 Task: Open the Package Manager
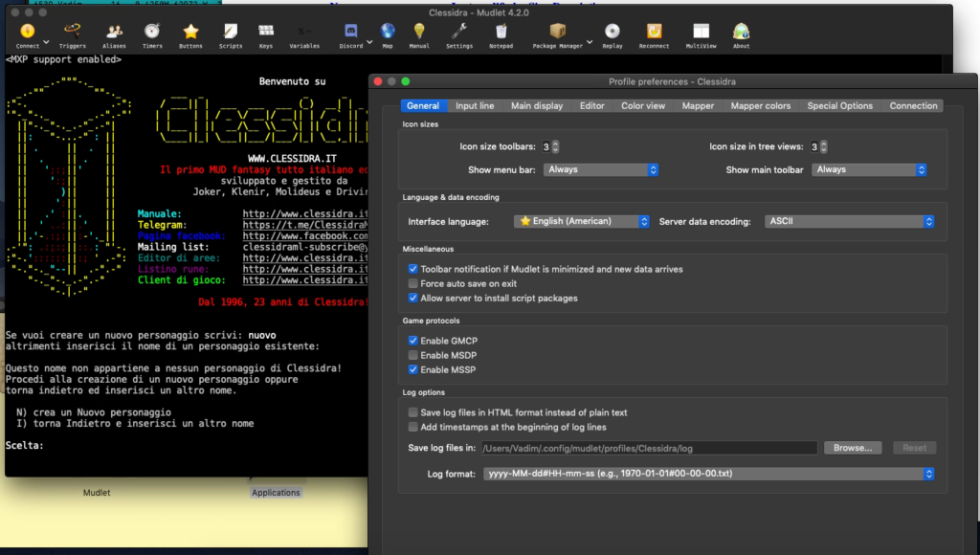pos(558,35)
